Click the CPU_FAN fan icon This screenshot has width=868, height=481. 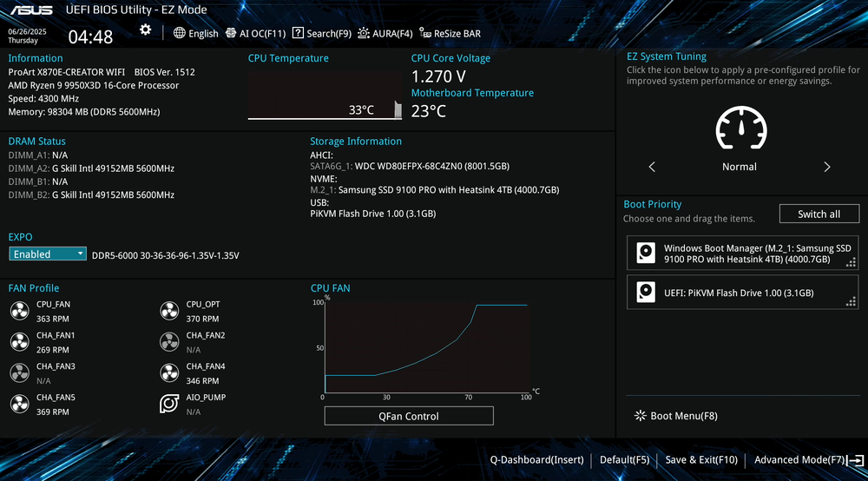(19, 311)
